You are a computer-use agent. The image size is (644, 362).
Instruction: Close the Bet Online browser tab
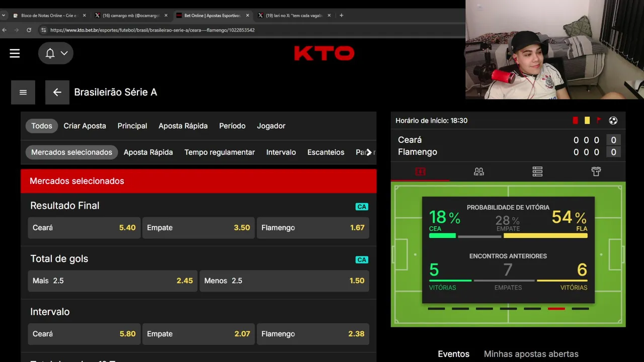coord(248,16)
